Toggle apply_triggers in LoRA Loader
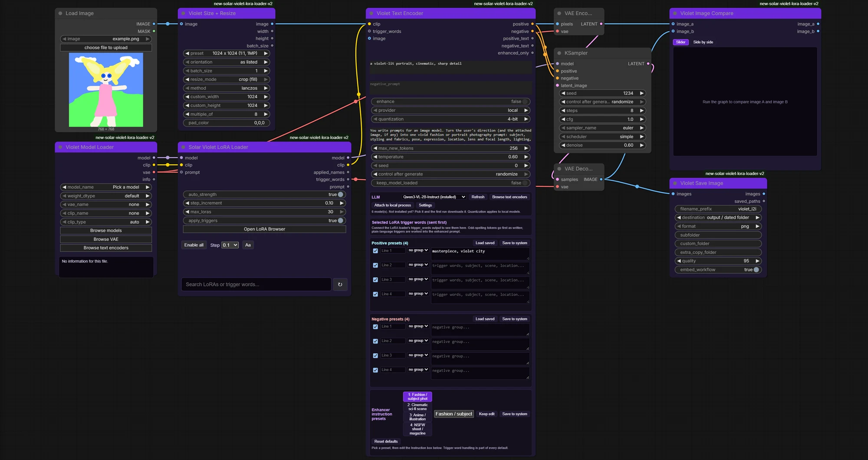 [340, 221]
